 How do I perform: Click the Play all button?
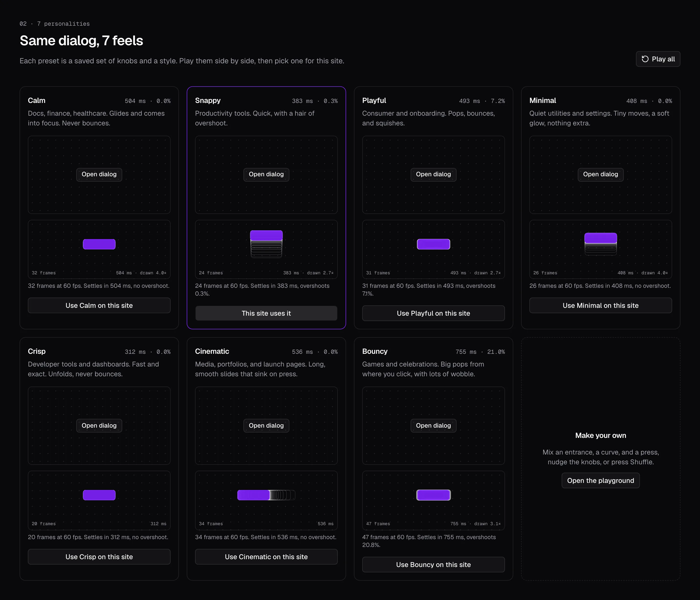[x=658, y=59]
